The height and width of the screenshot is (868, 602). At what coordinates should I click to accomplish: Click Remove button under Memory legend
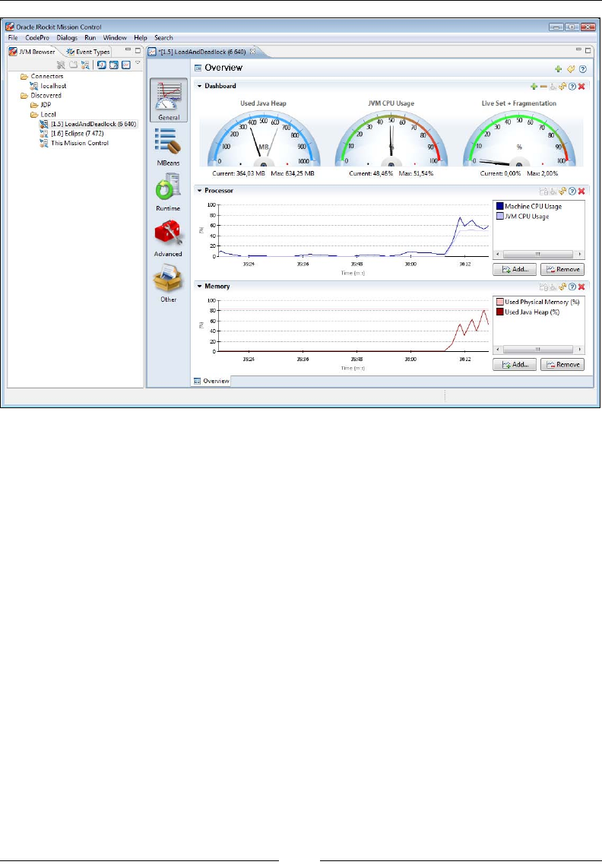[562, 365]
